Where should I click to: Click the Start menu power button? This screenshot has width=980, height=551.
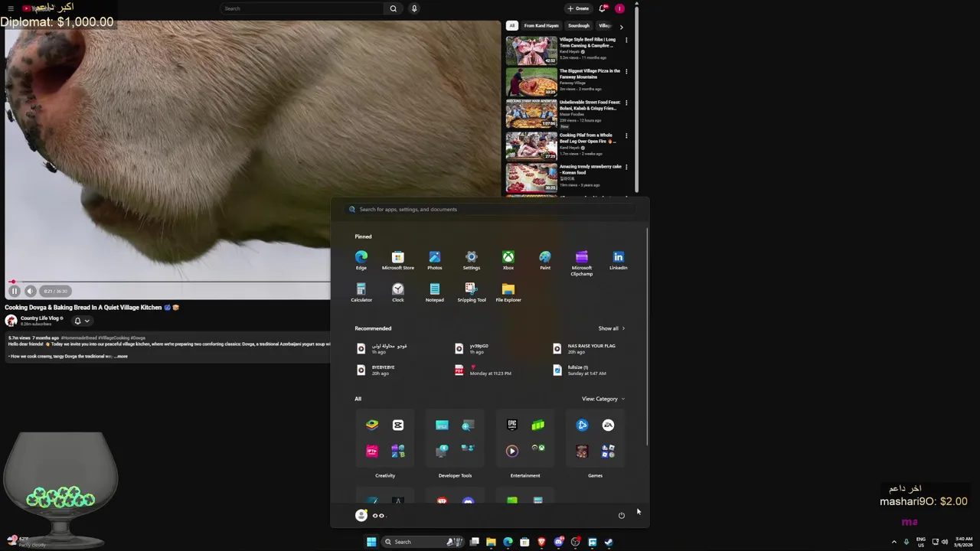coord(622,515)
